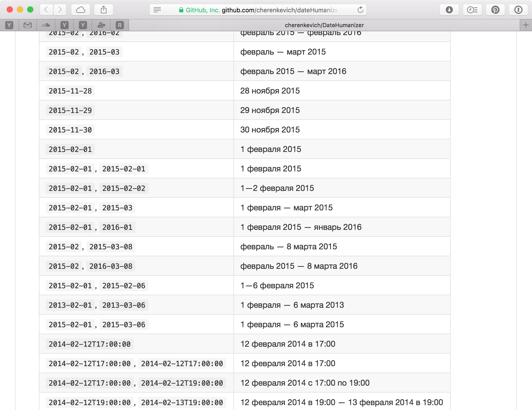532x410 pixels.
Task: Open the first pinned Y tab
Action: point(9,25)
